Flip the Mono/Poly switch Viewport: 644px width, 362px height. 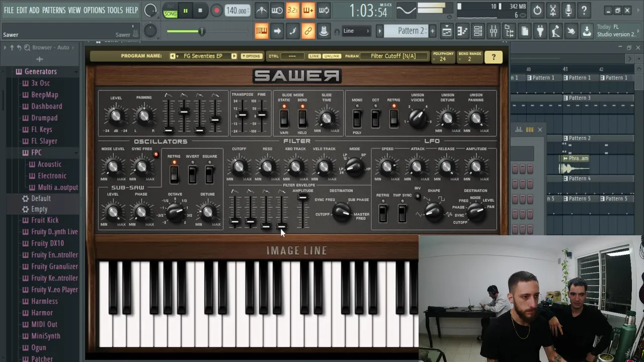click(357, 119)
